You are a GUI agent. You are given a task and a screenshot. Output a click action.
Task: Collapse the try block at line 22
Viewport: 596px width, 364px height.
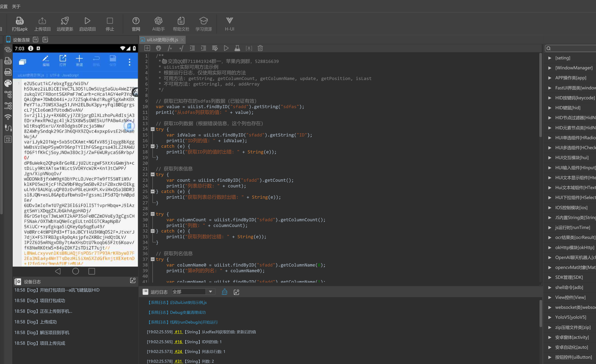pos(153,174)
